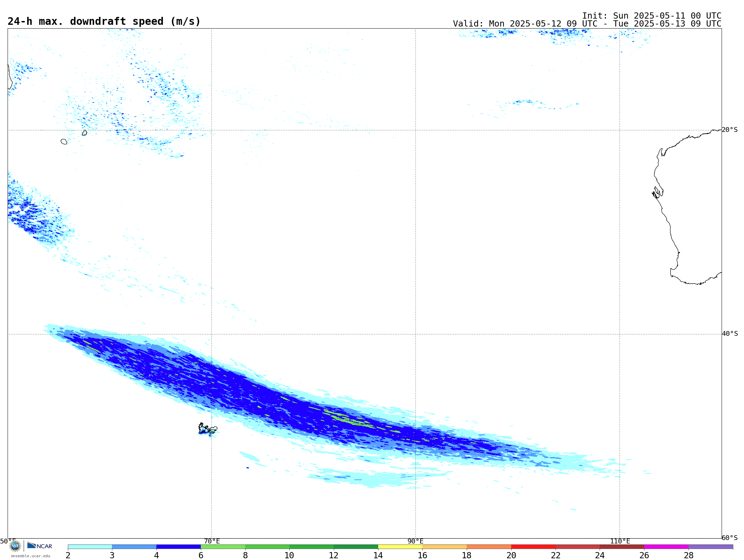Select the 10–12 m/s green swatch
This screenshot has width=744, height=560.
(x=311, y=547)
